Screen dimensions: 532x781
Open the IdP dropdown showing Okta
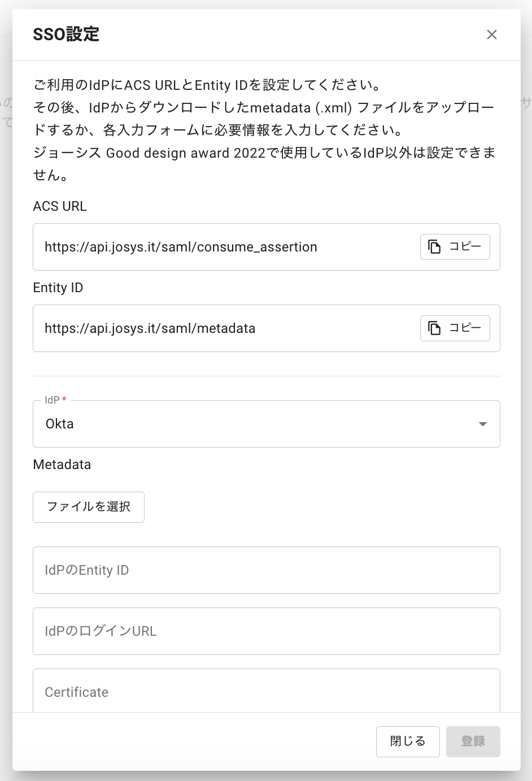point(267,424)
